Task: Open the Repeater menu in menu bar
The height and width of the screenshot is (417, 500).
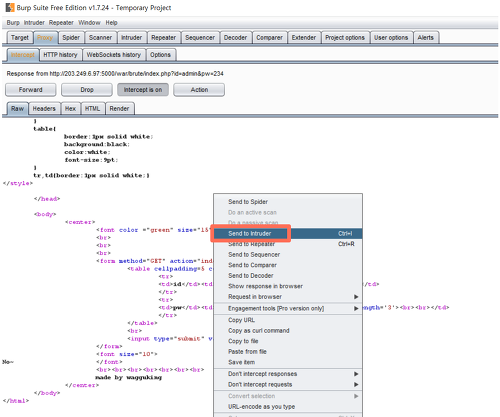Action: [61, 23]
